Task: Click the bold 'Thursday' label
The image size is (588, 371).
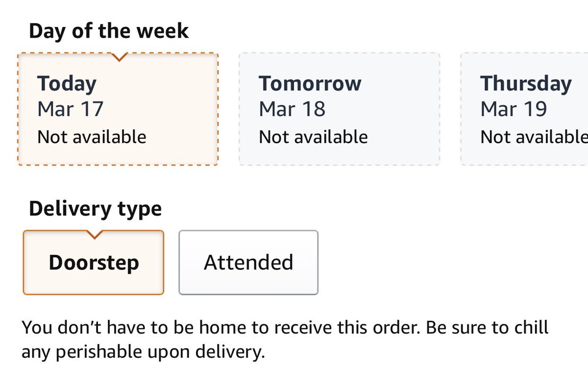Action: [525, 83]
